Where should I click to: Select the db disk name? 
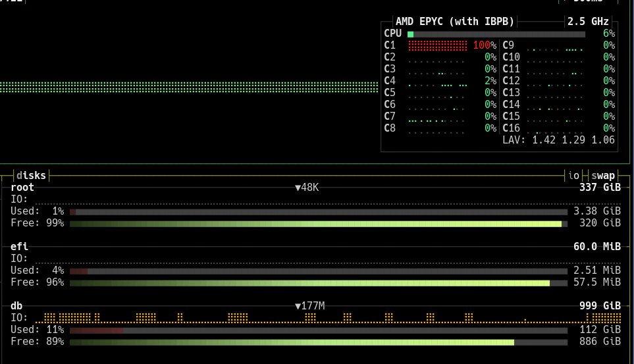pyautogui.click(x=16, y=306)
